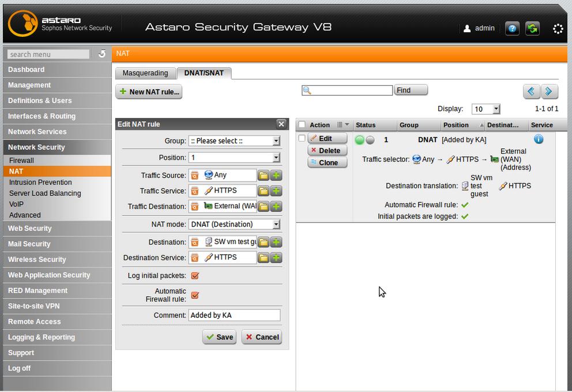Expand Web Security menu section

[x=57, y=229]
